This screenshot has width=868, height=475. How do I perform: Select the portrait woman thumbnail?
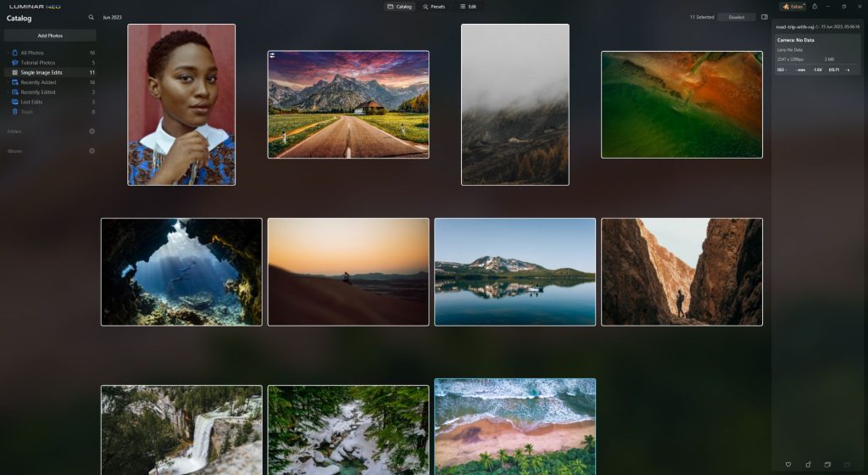pyautogui.click(x=181, y=104)
